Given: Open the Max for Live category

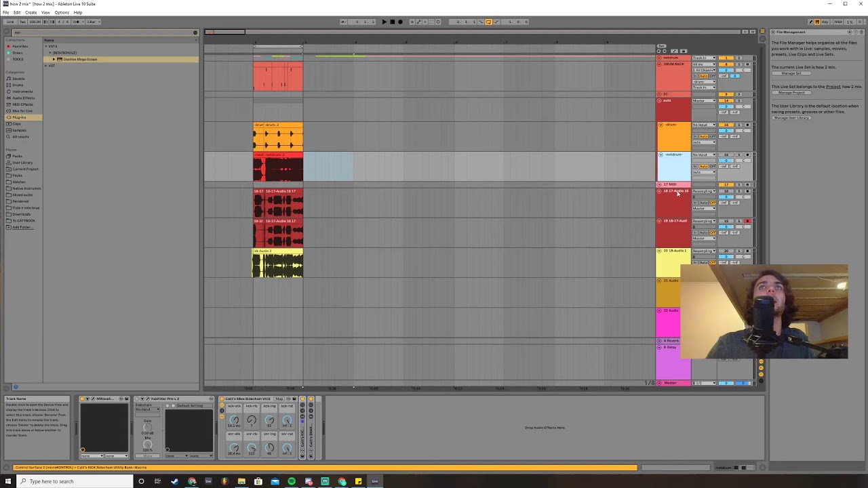Looking at the screenshot, I should pyautogui.click(x=22, y=110).
